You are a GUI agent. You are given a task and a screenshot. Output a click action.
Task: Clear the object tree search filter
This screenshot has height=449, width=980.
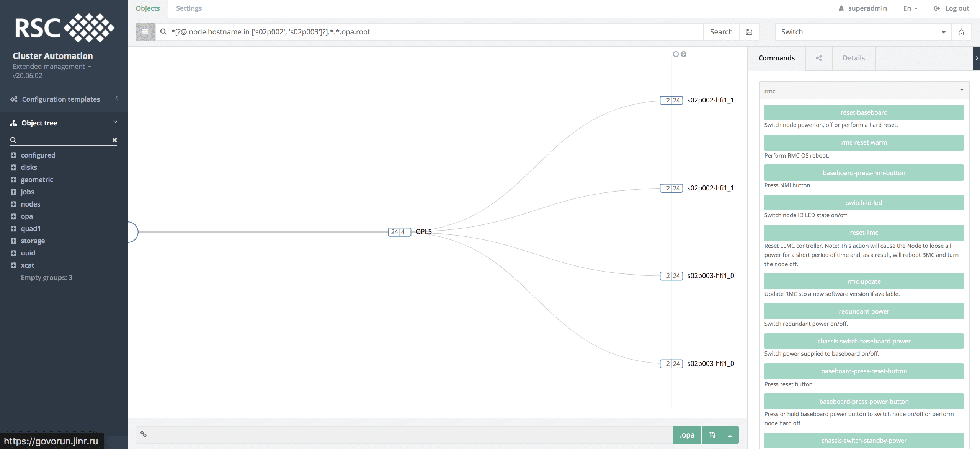click(114, 140)
